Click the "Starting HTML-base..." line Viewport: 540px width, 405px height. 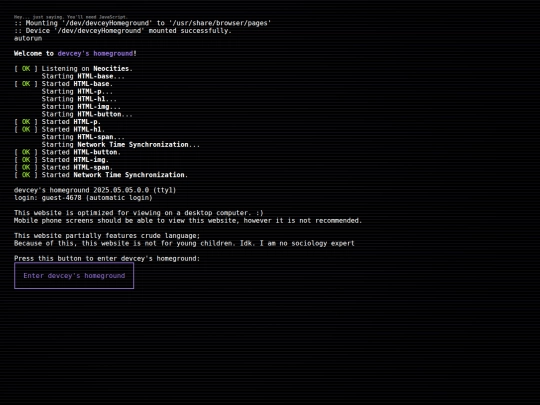pyautogui.click(x=83, y=76)
